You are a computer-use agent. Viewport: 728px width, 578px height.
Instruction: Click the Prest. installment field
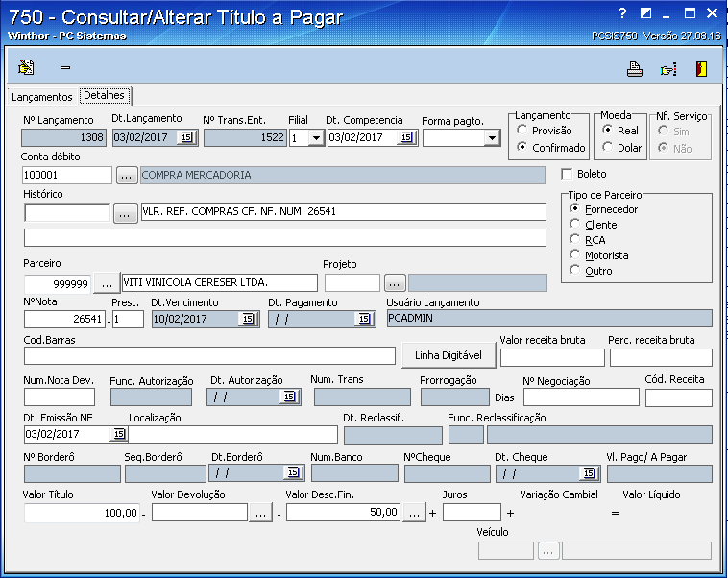click(x=128, y=319)
